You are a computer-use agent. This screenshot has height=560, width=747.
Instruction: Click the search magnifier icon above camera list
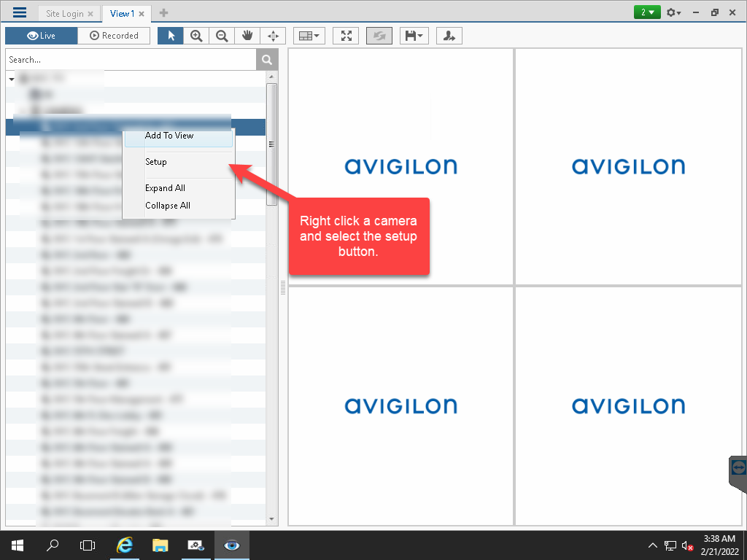tap(267, 59)
